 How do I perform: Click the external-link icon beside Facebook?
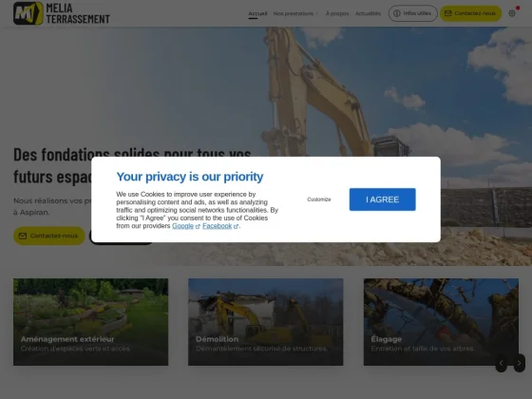coord(236,227)
